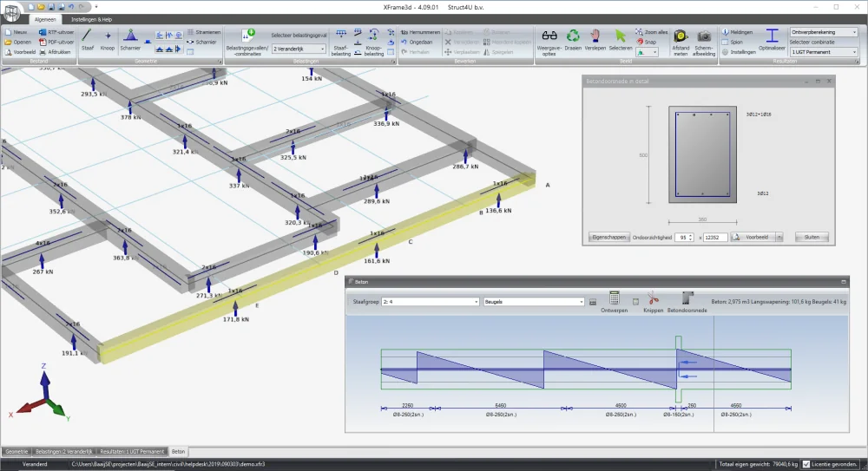
Task: Maximize the Beton panel
Action: click(843, 282)
